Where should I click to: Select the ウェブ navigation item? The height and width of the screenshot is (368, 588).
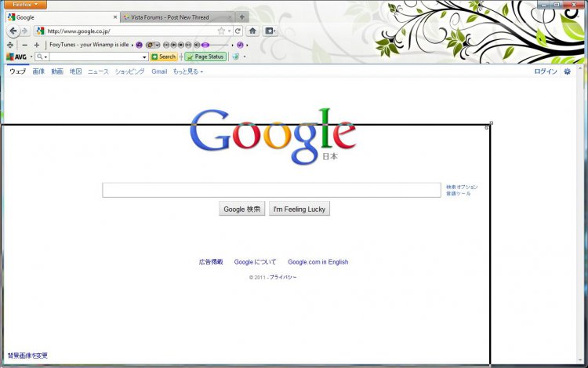coord(17,71)
